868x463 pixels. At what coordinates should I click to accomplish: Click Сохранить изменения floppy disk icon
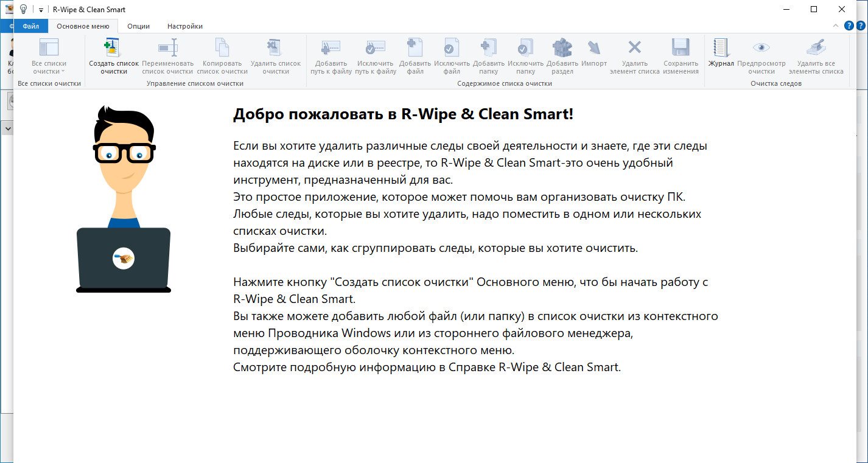point(681,48)
